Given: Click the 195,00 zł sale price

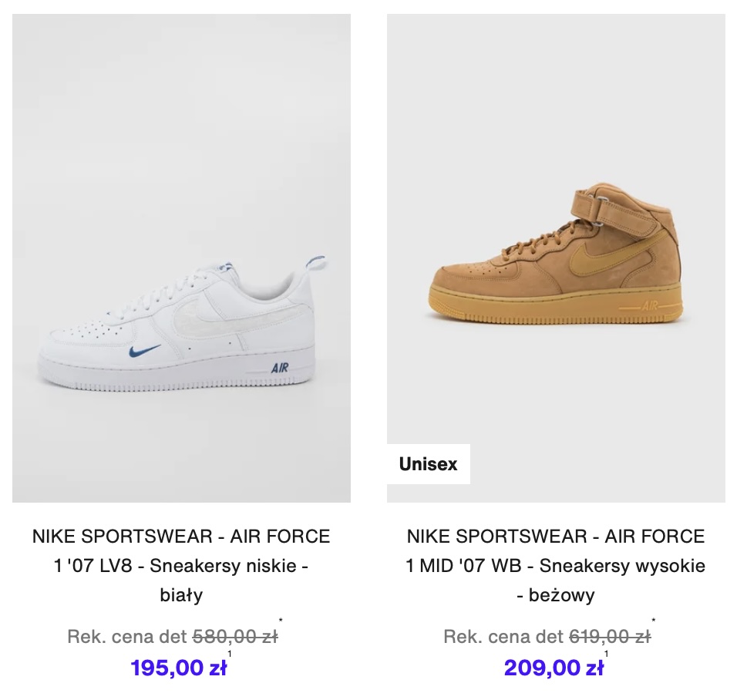Looking at the screenshot, I should 179,668.
